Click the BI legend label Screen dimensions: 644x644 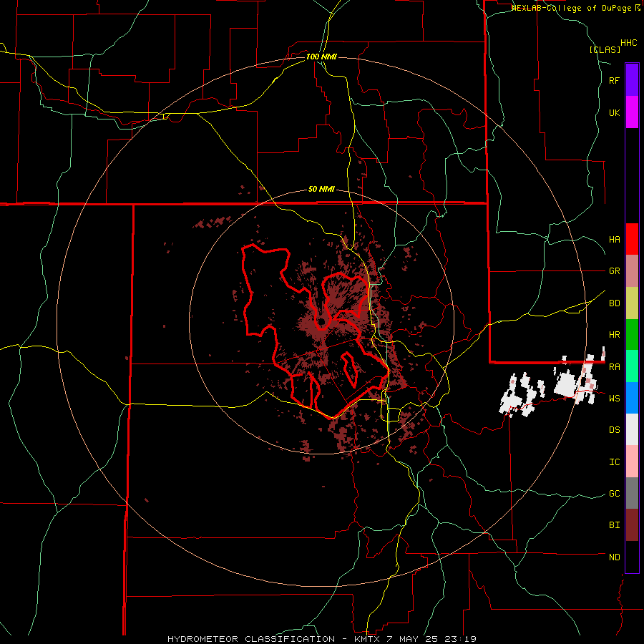pyautogui.click(x=614, y=525)
